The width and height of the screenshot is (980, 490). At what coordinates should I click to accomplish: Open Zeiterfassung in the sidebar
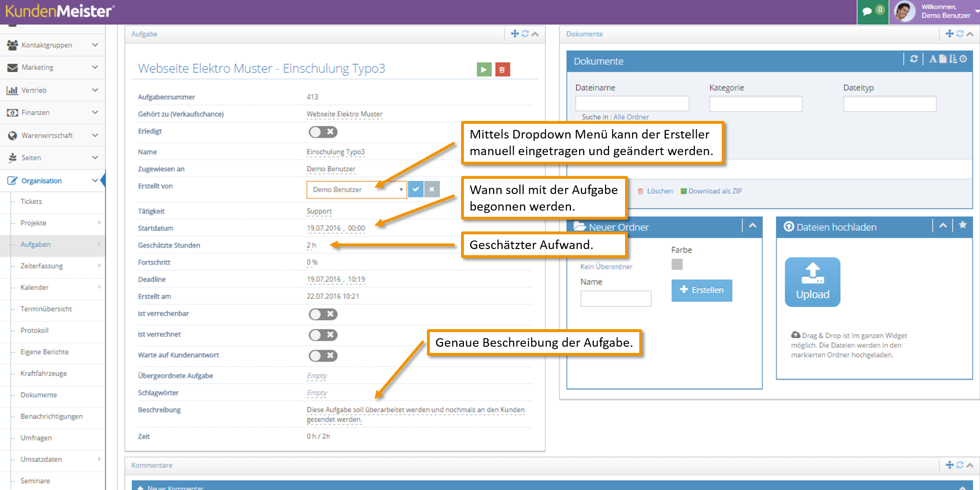(x=42, y=266)
